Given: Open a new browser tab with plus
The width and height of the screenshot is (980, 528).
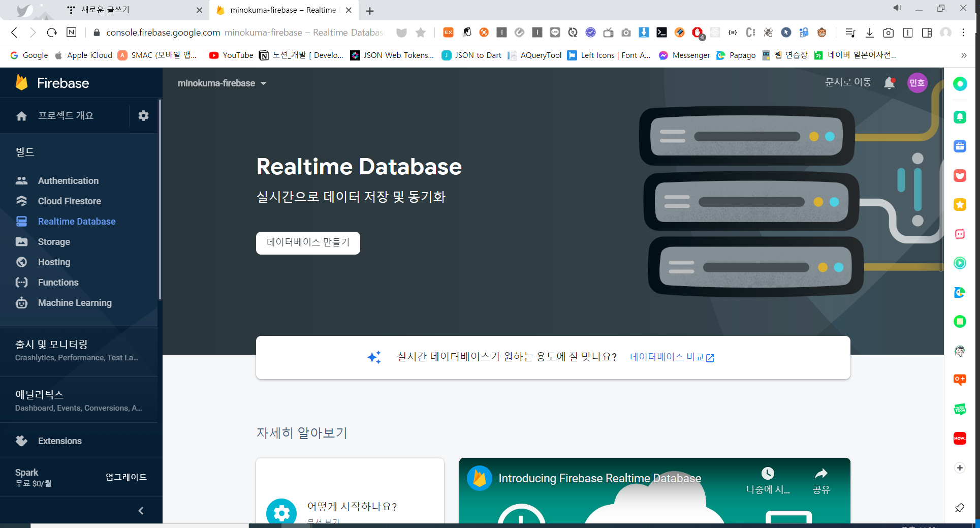Looking at the screenshot, I should pos(370,11).
